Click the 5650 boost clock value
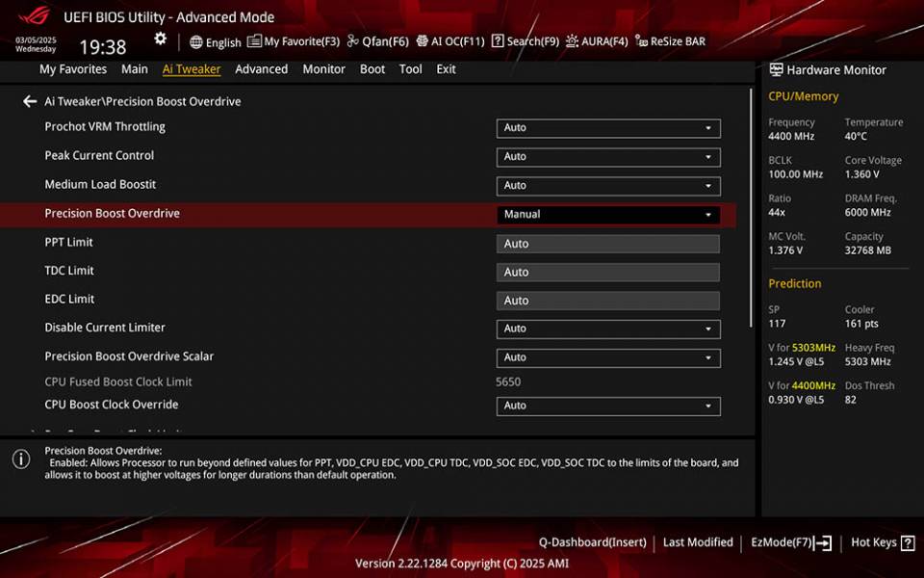This screenshot has height=578, width=924. [508, 381]
